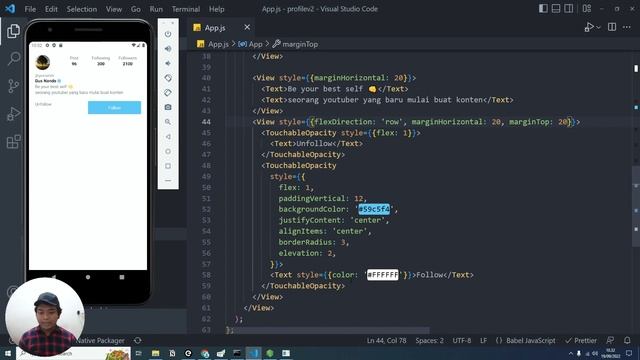Viewport: 640px width, 360px height.
Task: Click the Native Packager status item
Action: click(100, 340)
